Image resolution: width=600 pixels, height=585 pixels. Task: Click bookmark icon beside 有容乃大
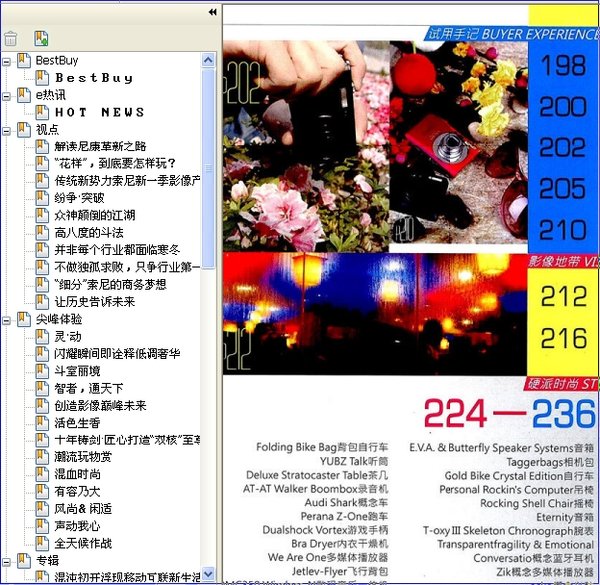pyautogui.click(x=42, y=492)
